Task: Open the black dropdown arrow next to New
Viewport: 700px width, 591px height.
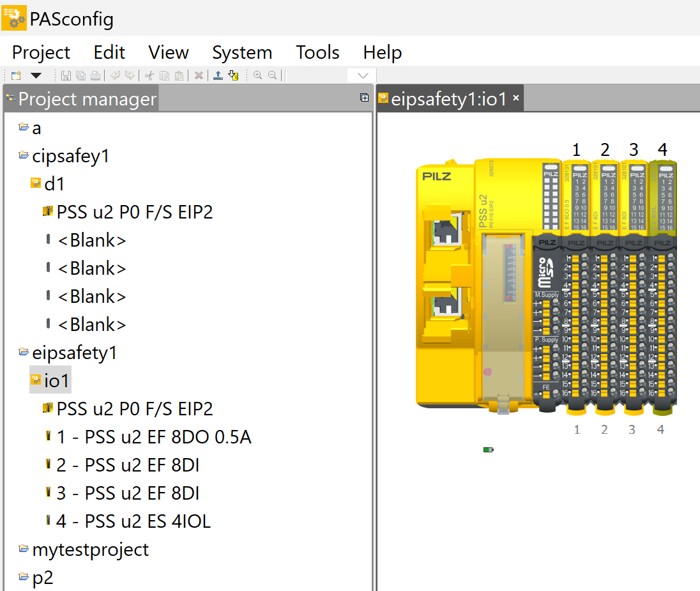Action: [36, 75]
